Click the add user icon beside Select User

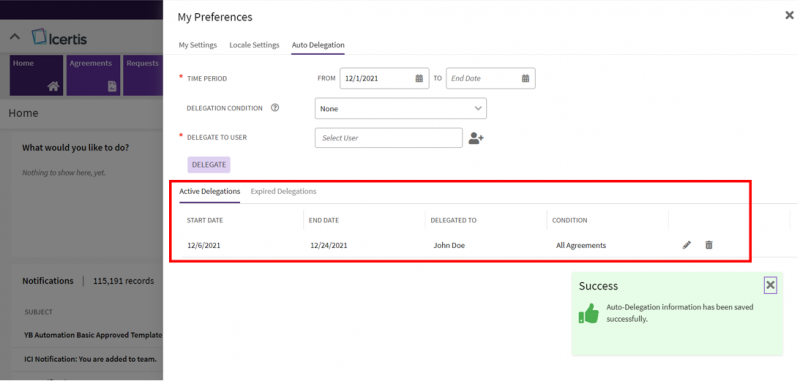pyautogui.click(x=476, y=138)
